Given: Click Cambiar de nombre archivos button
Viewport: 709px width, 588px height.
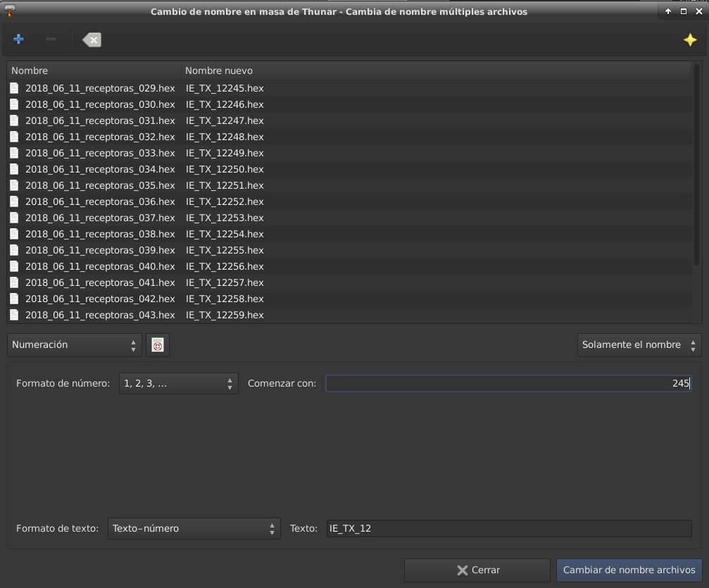Looking at the screenshot, I should (629, 570).
